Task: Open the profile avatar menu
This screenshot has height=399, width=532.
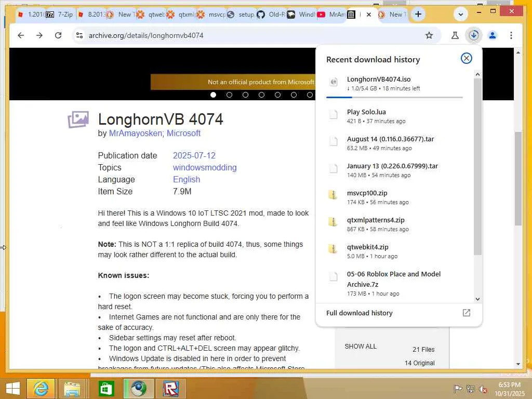Action: [493, 35]
